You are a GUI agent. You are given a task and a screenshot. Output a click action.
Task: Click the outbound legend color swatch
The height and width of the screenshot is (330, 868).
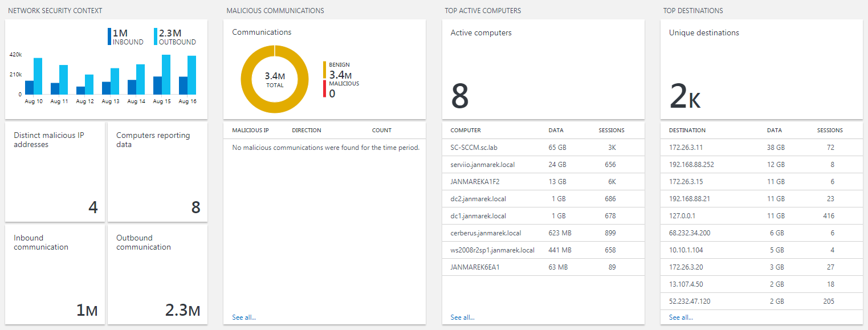point(156,37)
